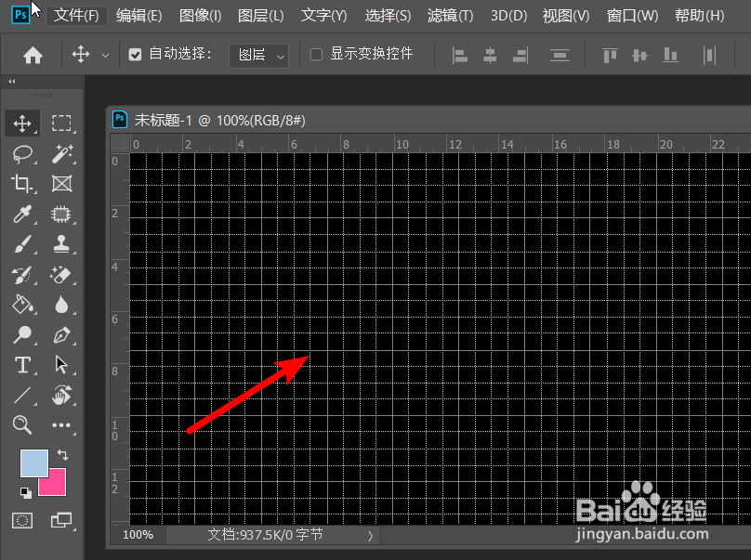751x560 pixels.
Task: Select the Zoom tool
Action: click(x=22, y=425)
